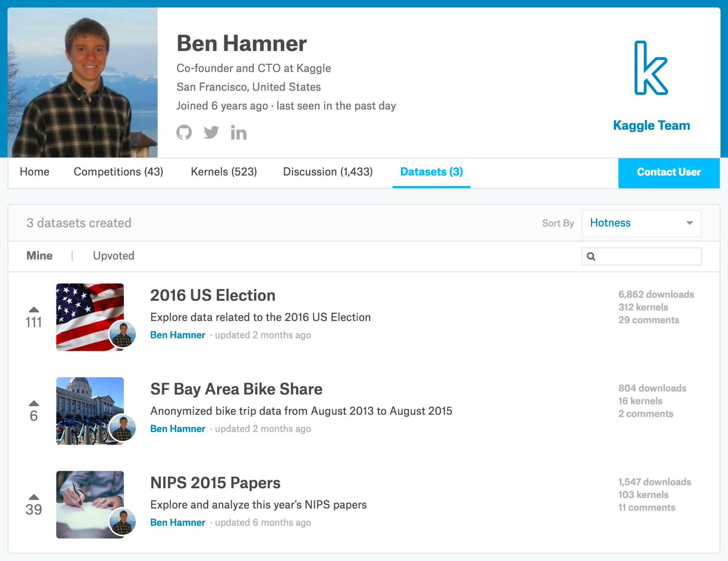Click the bike share building thumbnail

coord(90,411)
